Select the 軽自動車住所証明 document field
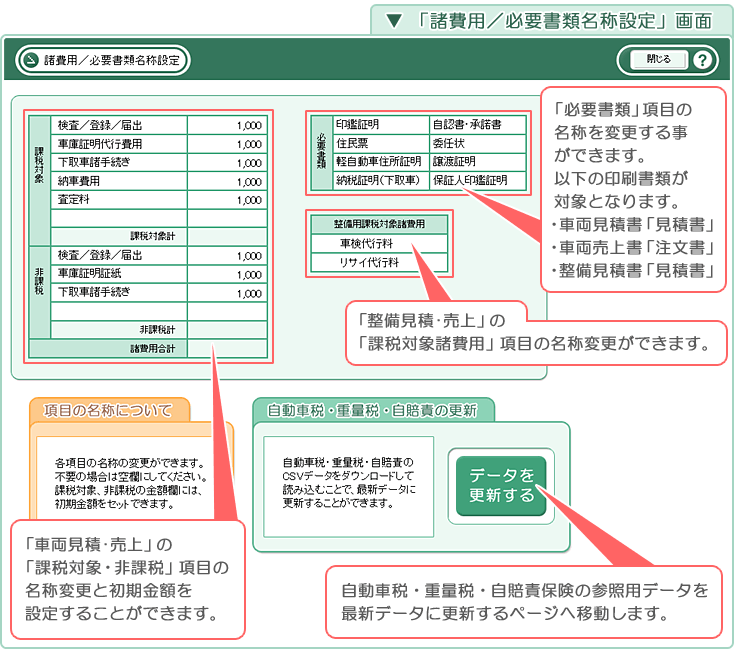Viewport: 735px width, 650px height. click(x=381, y=162)
